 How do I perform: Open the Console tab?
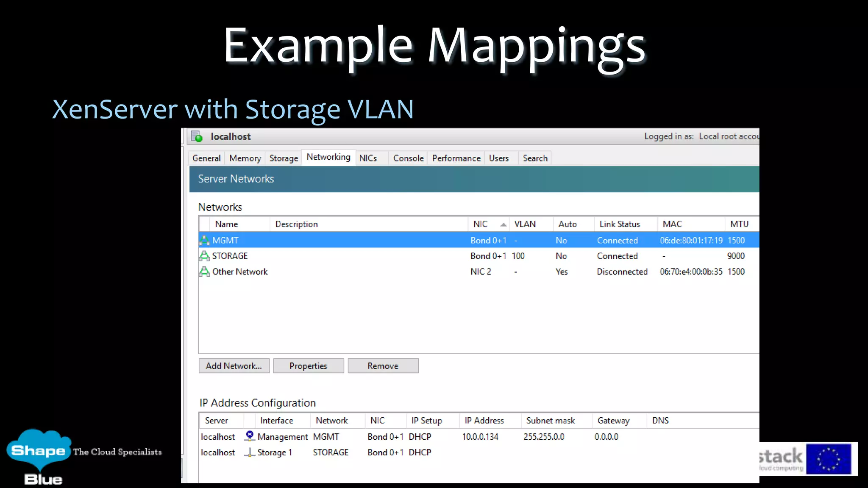click(408, 158)
